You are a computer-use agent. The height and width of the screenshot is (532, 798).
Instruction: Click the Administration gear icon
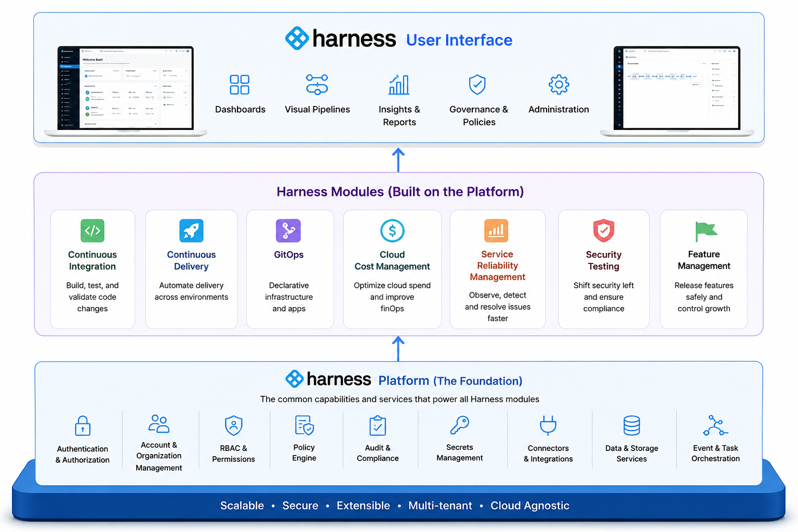point(559,84)
